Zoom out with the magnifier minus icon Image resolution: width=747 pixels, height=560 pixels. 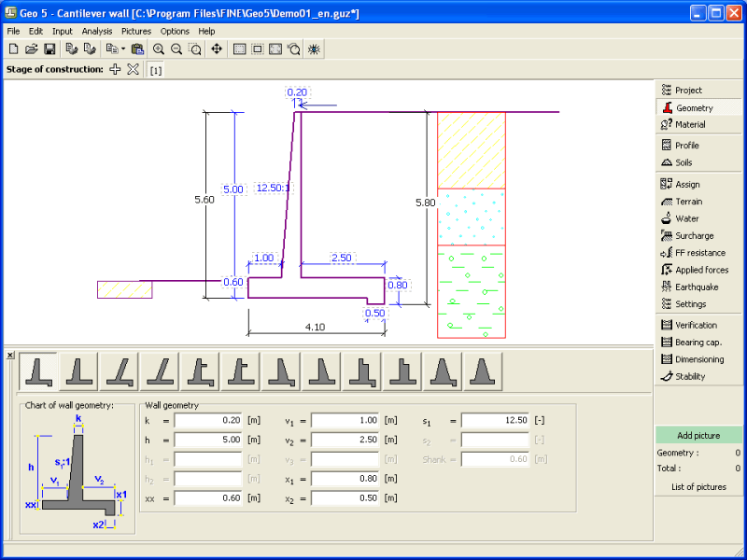click(176, 49)
